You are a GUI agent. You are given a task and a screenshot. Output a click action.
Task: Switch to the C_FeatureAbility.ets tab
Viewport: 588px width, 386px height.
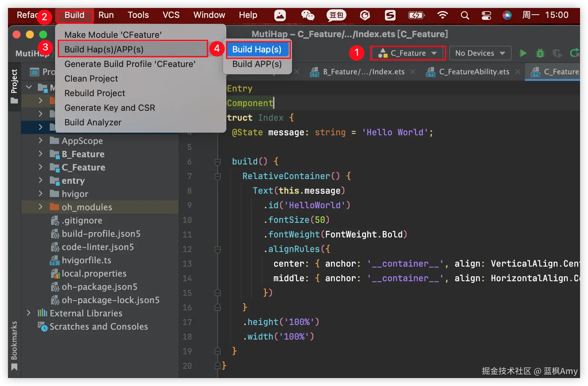click(474, 72)
